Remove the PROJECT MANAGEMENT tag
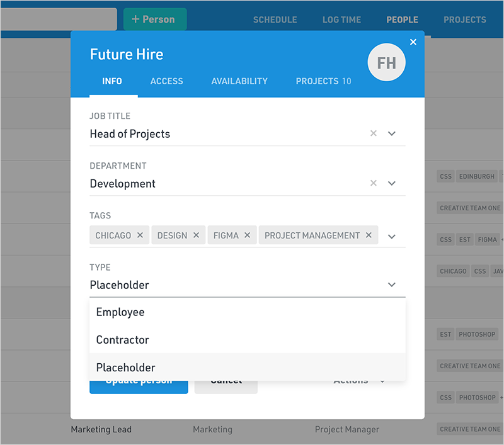Screen dimensions: 504x445 (369, 235)
